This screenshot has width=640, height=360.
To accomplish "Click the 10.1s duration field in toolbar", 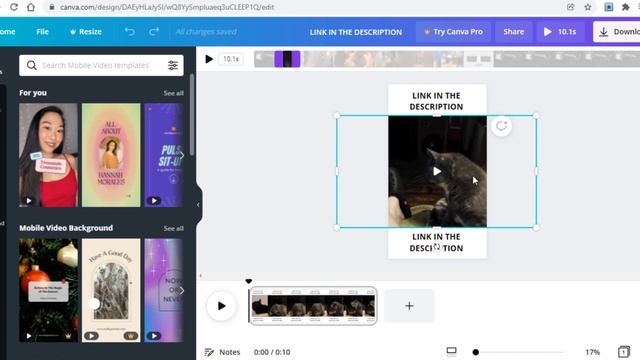I will pos(231,59).
